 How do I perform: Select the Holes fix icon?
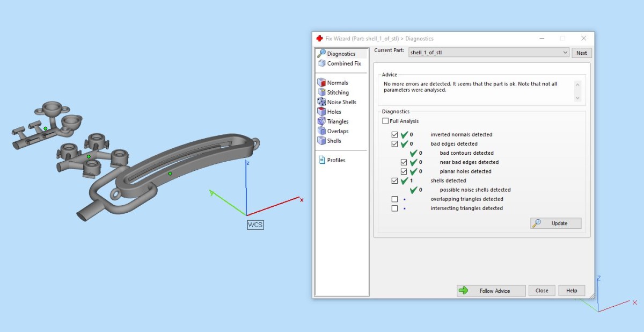[321, 112]
